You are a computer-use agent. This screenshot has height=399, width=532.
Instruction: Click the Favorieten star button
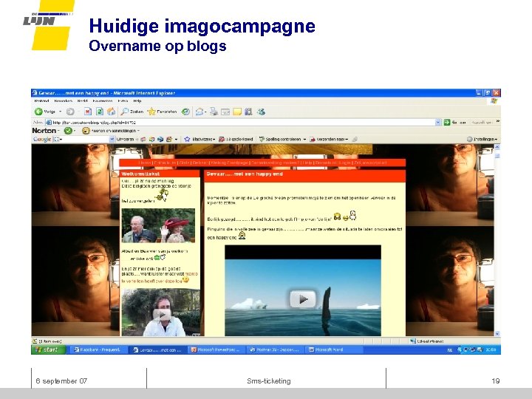click(x=162, y=112)
